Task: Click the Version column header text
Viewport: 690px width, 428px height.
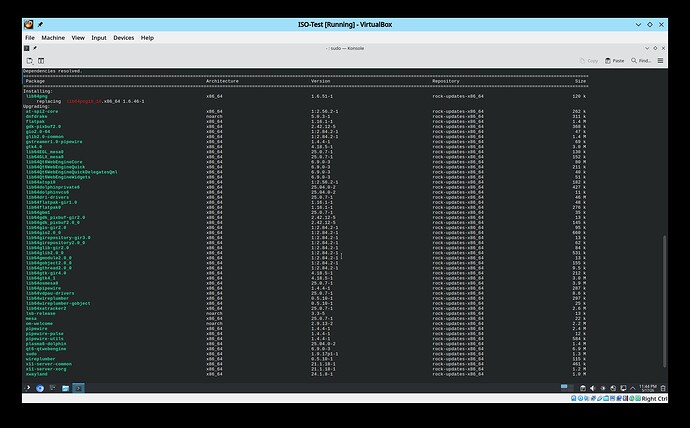Action: pos(320,81)
